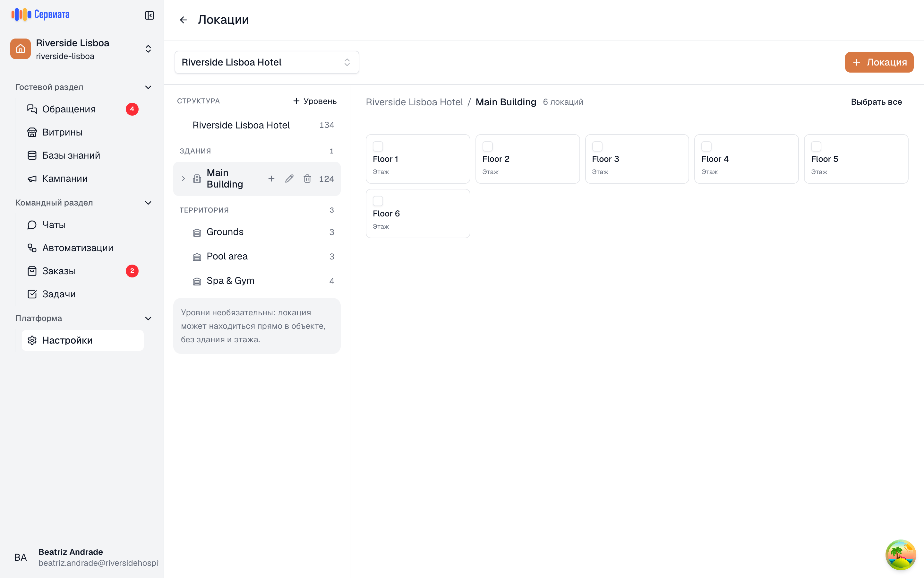Click the orange Локация button
The image size is (924, 578).
[879, 62]
